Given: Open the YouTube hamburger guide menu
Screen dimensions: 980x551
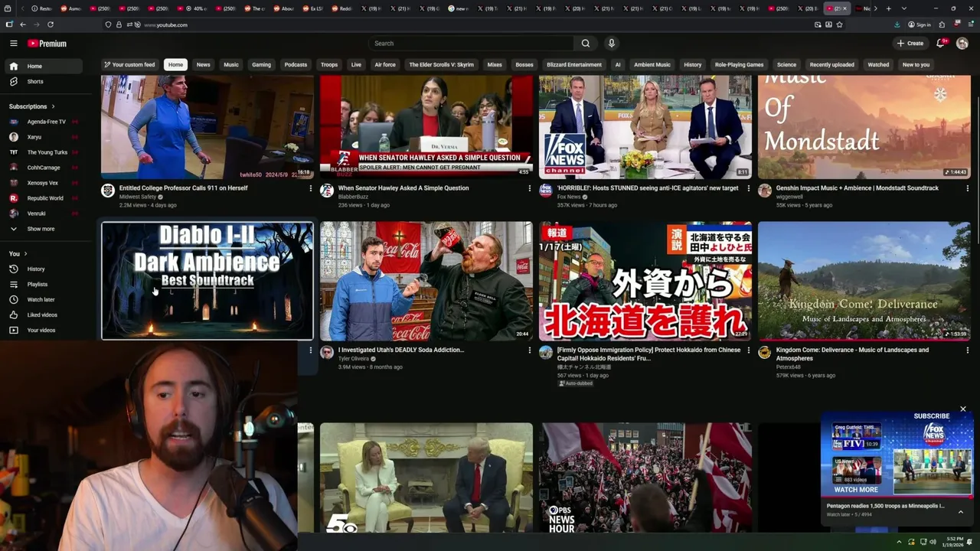Looking at the screenshot, I should point(13,44).
